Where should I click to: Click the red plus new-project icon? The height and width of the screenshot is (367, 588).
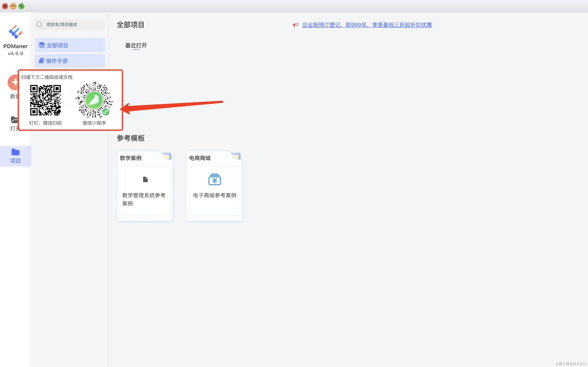(x=13, y=82)
